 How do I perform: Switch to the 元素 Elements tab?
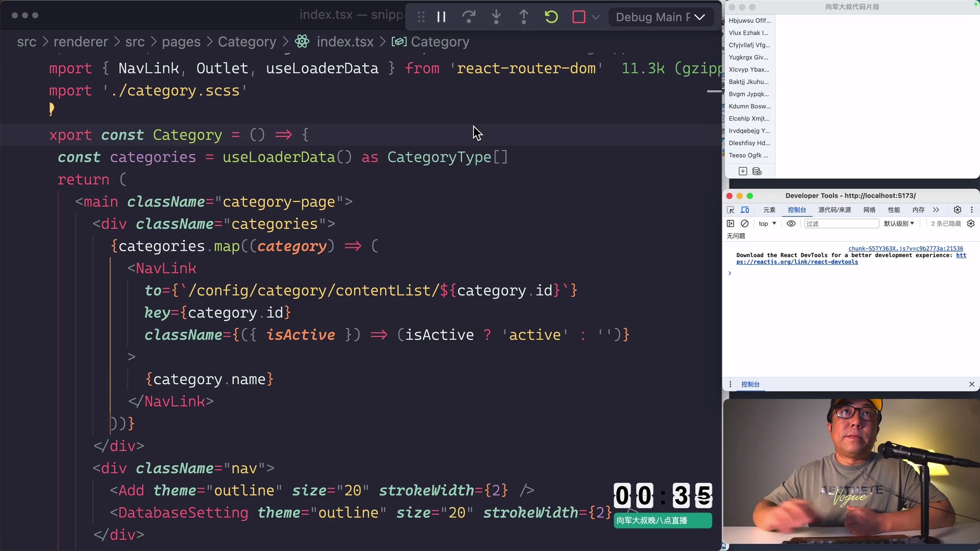[x=769, y=210]
